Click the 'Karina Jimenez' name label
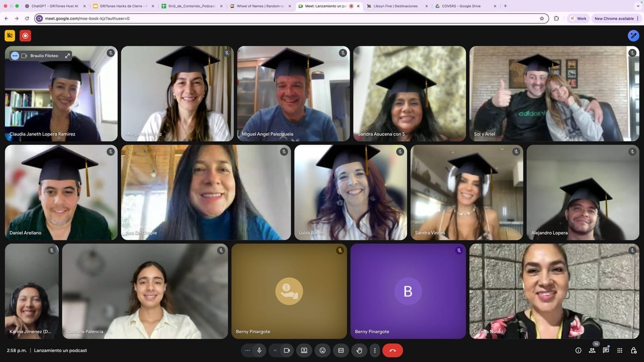The image size is (644, 362). (x=30, y=332)
